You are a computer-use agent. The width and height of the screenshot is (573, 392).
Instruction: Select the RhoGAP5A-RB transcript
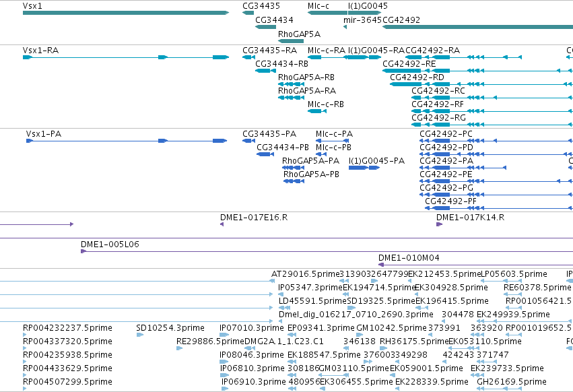[x=292, y=84]
